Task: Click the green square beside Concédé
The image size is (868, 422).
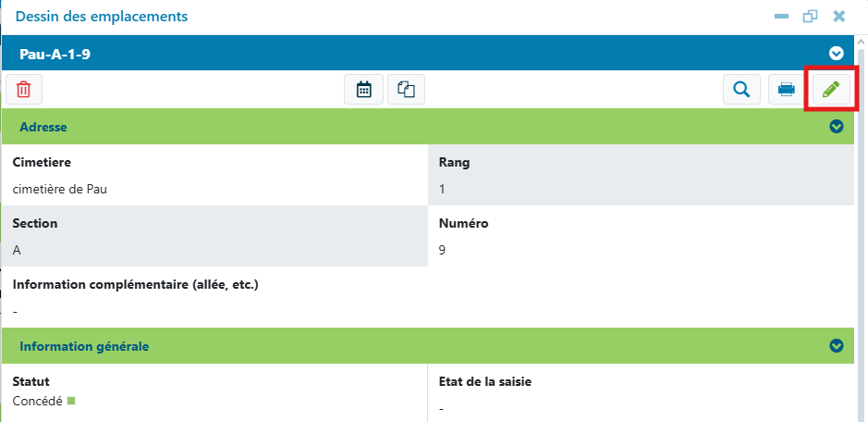Action: click(x=71, y=400)
